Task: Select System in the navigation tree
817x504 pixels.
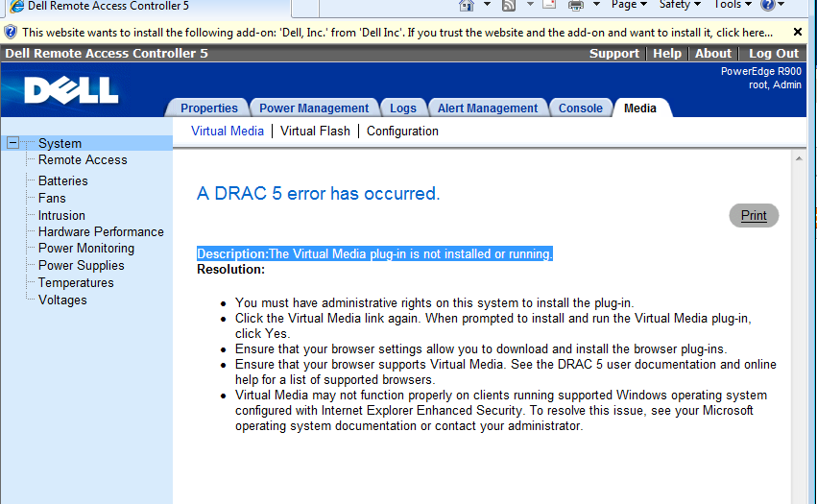Action: [x=60, y=143]
